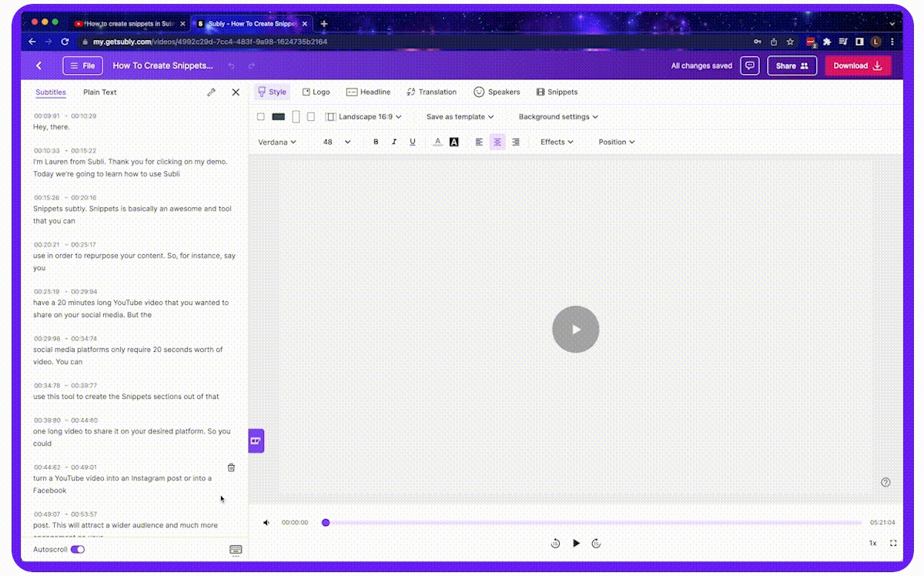Switch to the Subtitles tab

pos(51,92)
